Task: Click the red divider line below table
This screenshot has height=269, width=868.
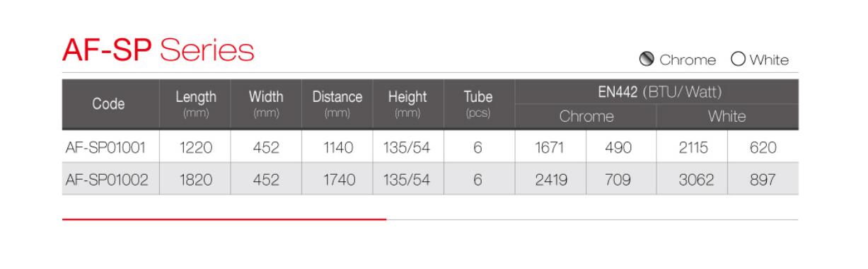Action: pos(224,219)
